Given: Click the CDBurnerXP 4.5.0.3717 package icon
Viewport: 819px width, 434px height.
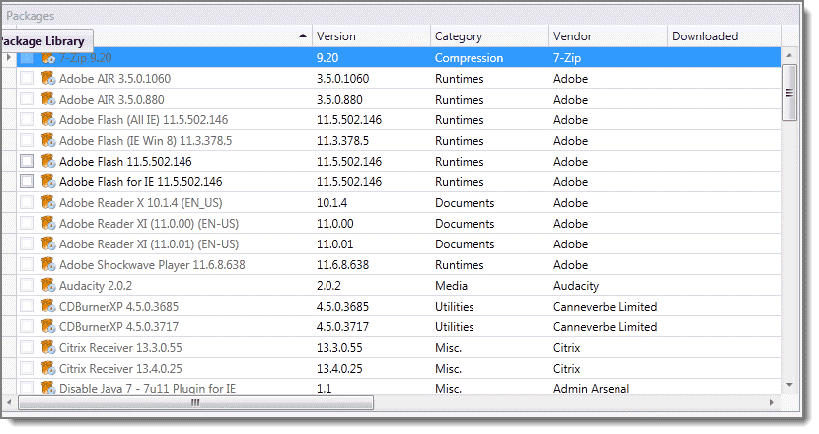Looking at the screenshot, I should point(48,326).
